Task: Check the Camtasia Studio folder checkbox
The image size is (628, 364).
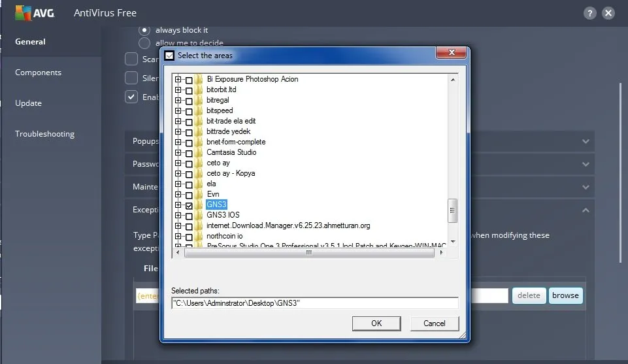Action: click(189, 153)
